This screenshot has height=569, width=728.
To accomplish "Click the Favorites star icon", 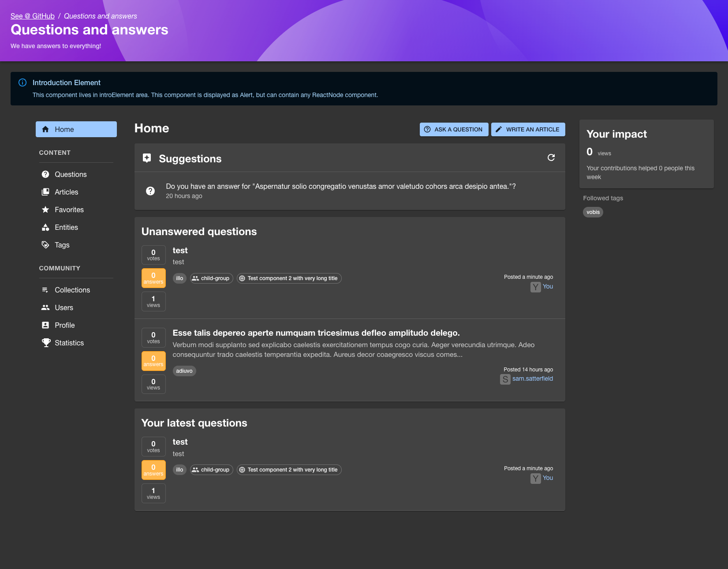I will point(45,210).
